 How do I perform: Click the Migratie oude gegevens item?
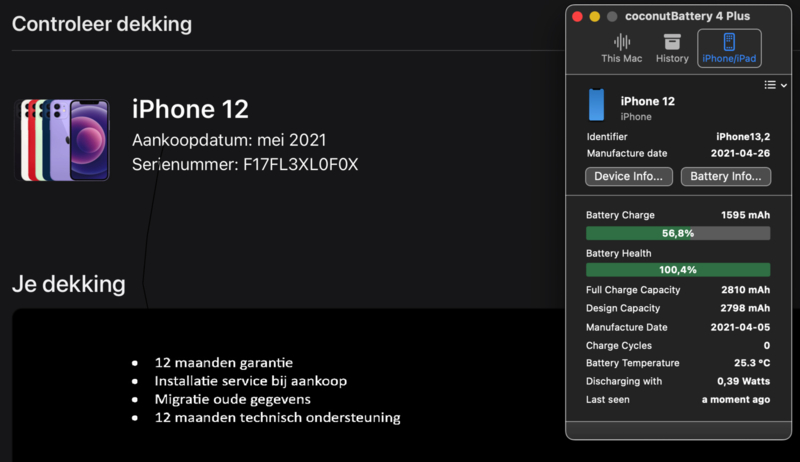point(233,399)
